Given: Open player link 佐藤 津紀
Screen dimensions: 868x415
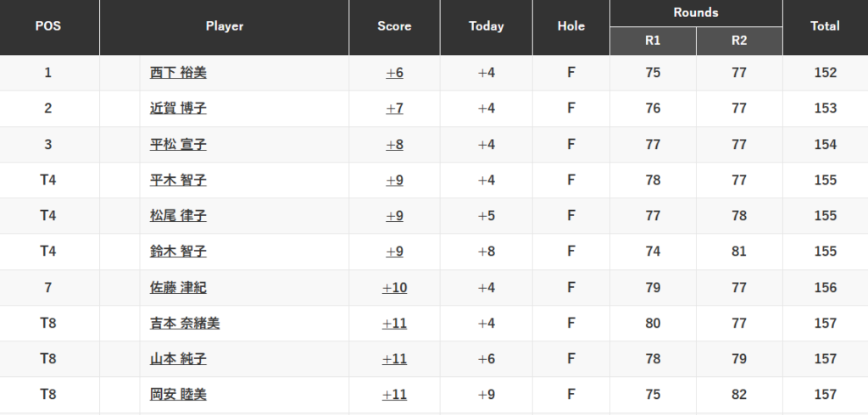Looking at the screenshot, I should [x=178, y=288].
